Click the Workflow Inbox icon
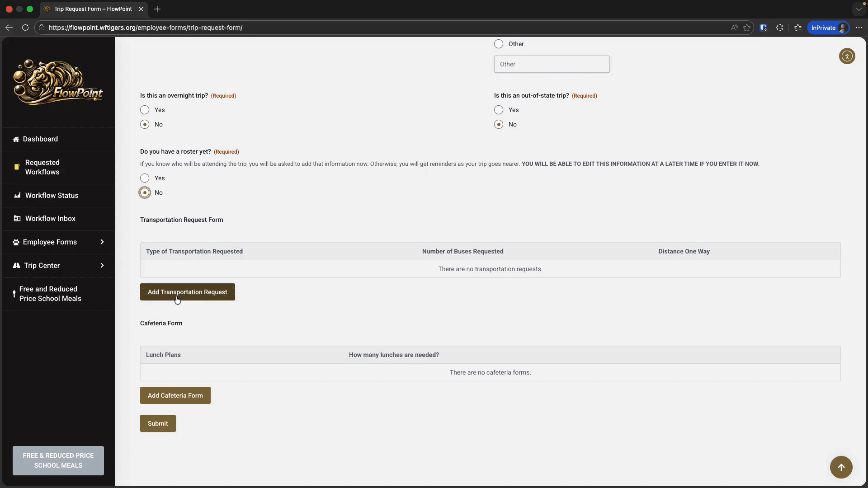Image resolution: width=868 pixels, height=488 pixels. 17,219
